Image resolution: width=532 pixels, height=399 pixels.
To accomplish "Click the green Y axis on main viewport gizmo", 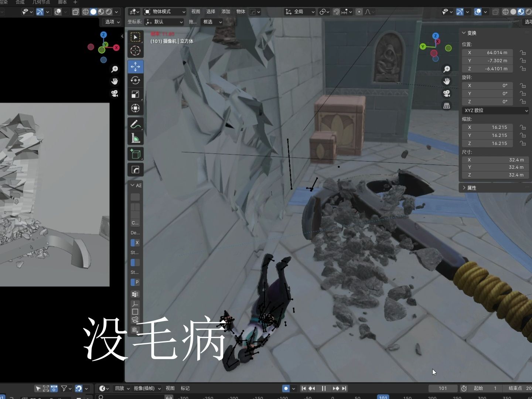I will coord(423,46).
